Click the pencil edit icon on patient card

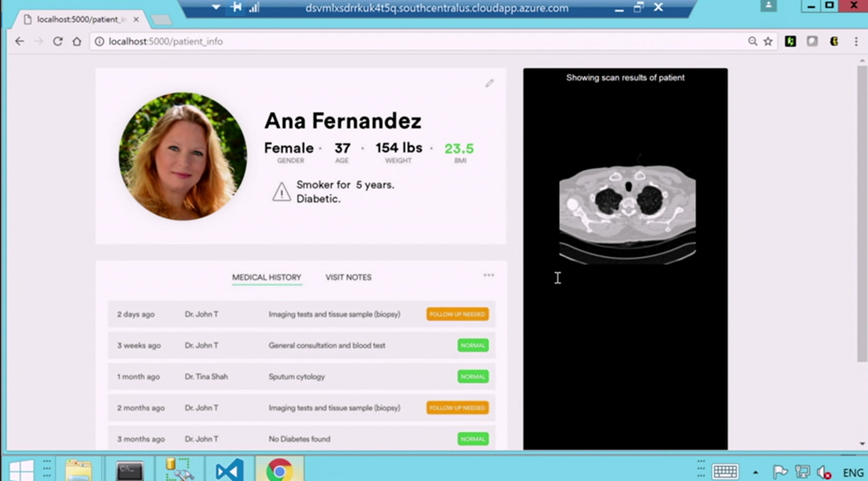[x=489, y=83]
